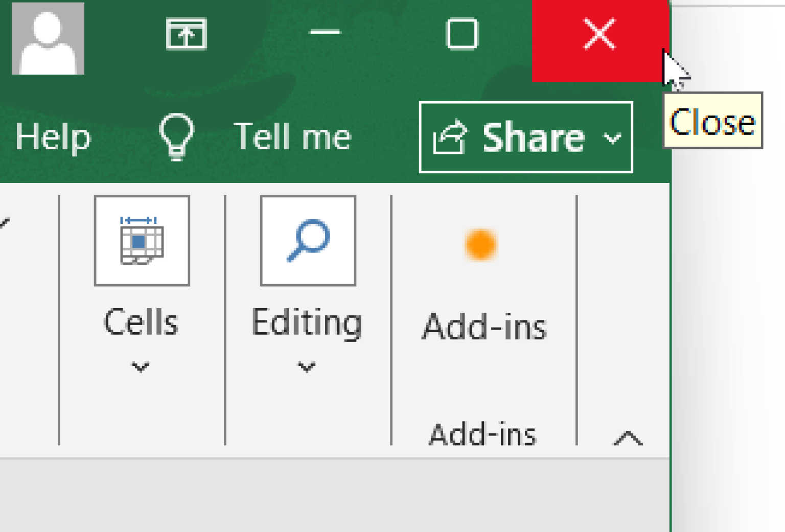Click the Editing magnifier icon

pyautogui.click(x=308, y=239)
